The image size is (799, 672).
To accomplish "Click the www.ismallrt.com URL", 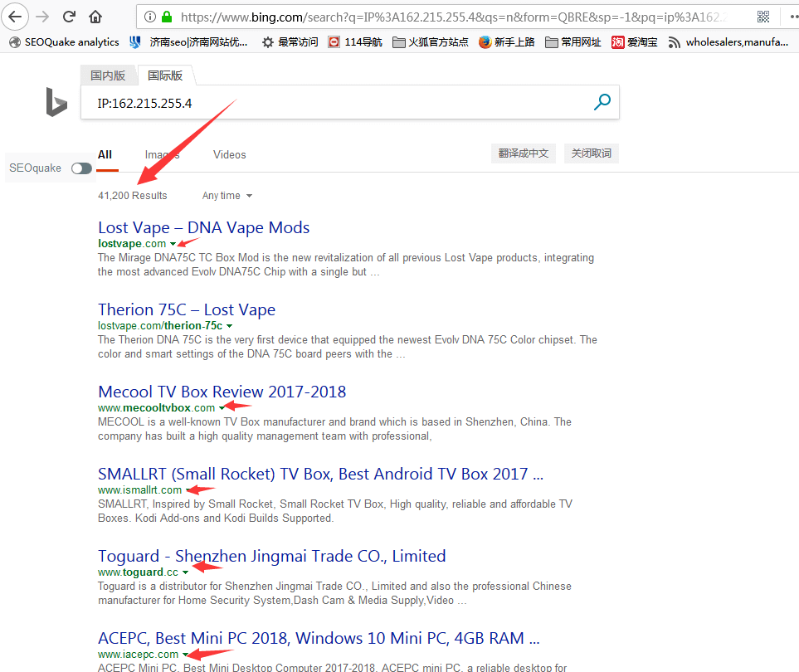I will tap(139, 490).
